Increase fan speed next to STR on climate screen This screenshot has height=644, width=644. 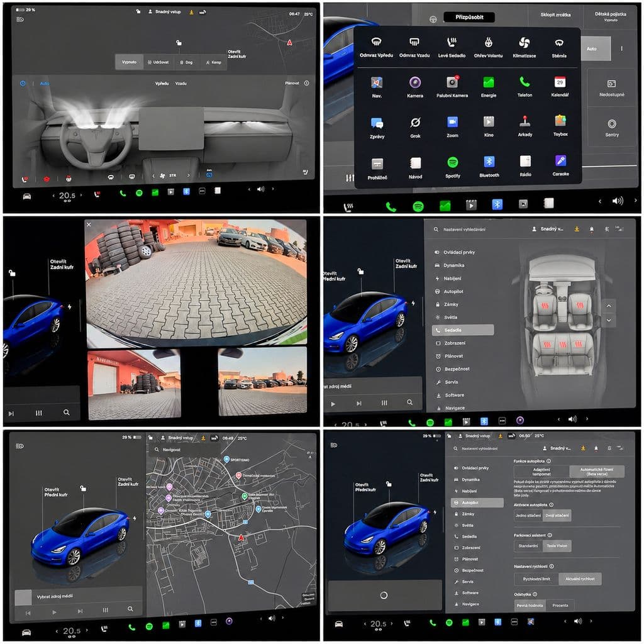(x=189, y=176)
